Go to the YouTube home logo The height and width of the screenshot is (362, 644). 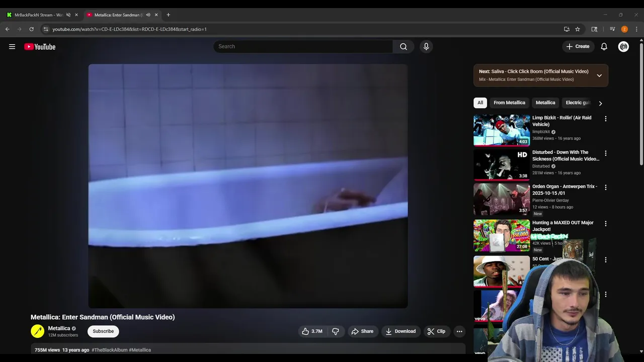pos(40,47)
